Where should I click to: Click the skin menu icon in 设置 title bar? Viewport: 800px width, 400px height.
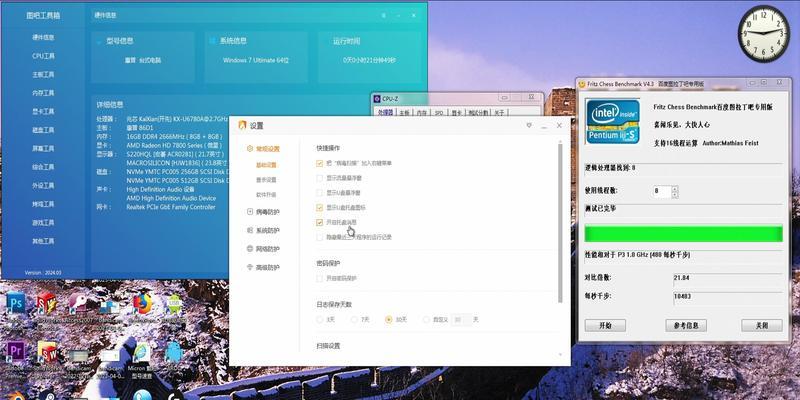[x=529, y=125]
